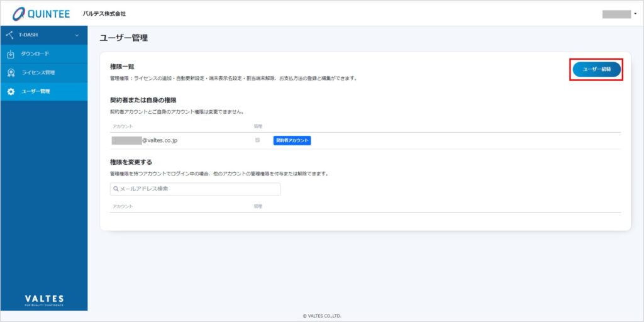Click the ライセンス管理 license badge icon
This screenshot has width=644, height=322.
pyautogui.click(x=11, y=73)
